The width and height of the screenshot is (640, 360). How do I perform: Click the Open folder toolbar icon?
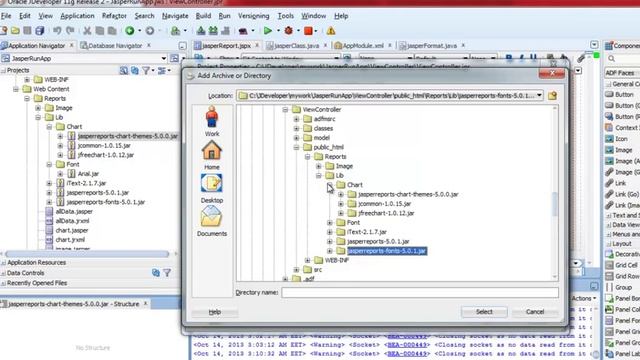pyautogui.click(x=16, y=31)
